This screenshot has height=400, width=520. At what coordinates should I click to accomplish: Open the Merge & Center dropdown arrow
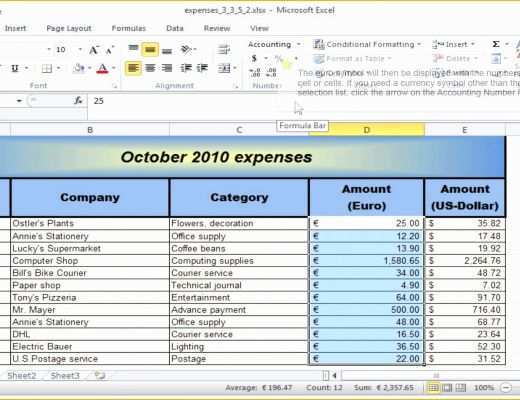click(x=235, y=68)
